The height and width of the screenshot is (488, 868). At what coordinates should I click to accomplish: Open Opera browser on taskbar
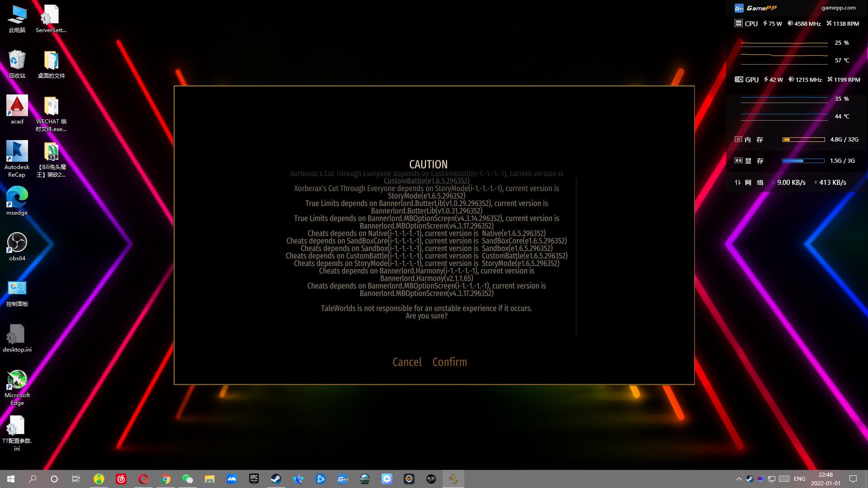point(143,479)
